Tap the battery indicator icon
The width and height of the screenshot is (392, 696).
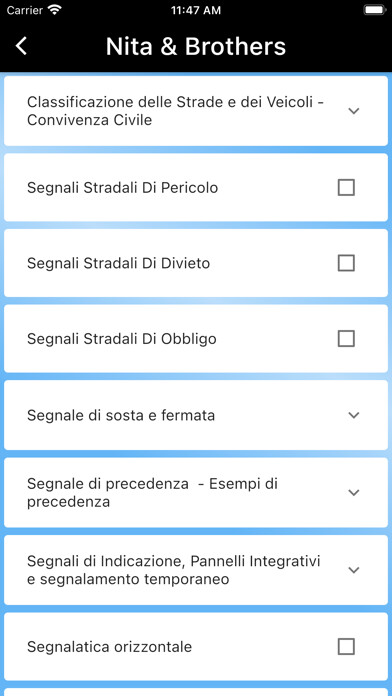[375, 10]
